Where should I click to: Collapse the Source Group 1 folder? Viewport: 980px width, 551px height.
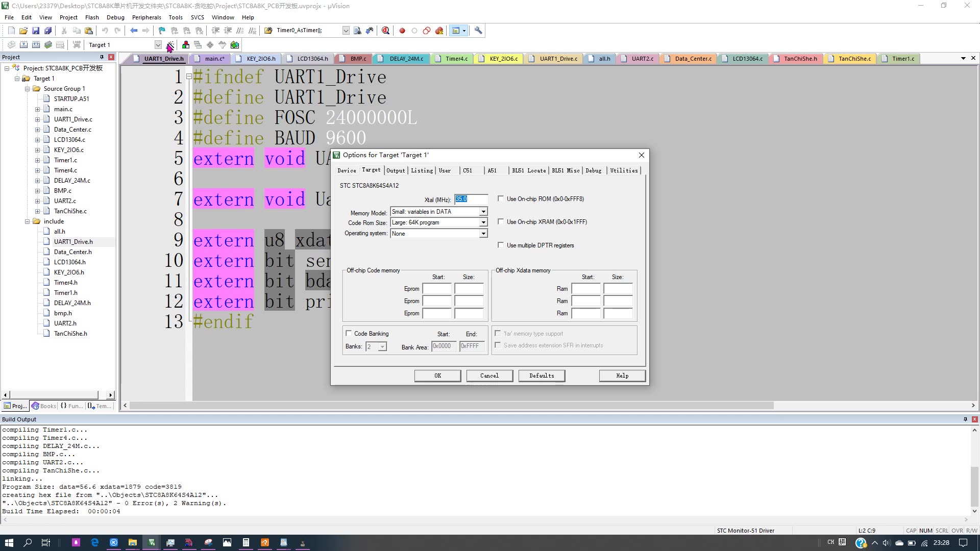pyautogui.click(x=28, y=89)
